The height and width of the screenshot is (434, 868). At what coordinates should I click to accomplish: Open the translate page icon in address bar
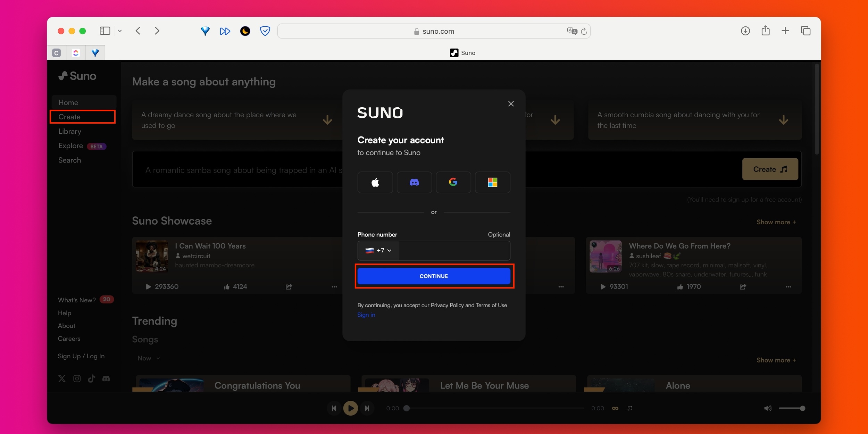click(572, 31)
